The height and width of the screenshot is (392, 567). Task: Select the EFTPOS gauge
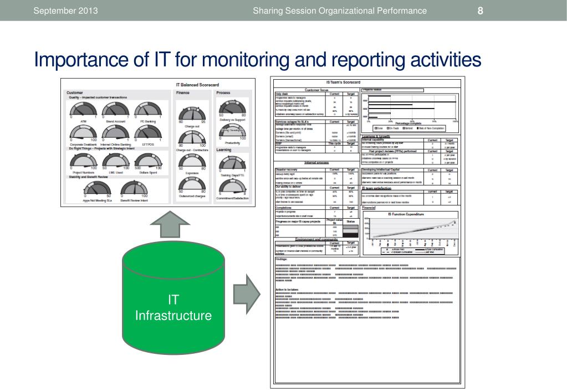pos(147,133)
